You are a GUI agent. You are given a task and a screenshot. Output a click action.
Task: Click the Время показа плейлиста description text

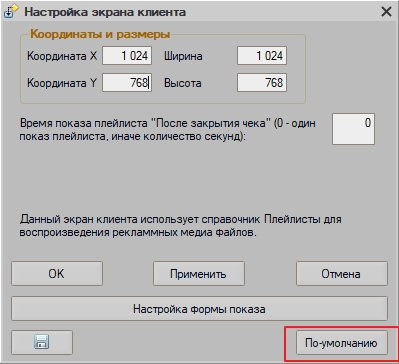[x=168, y=130]
